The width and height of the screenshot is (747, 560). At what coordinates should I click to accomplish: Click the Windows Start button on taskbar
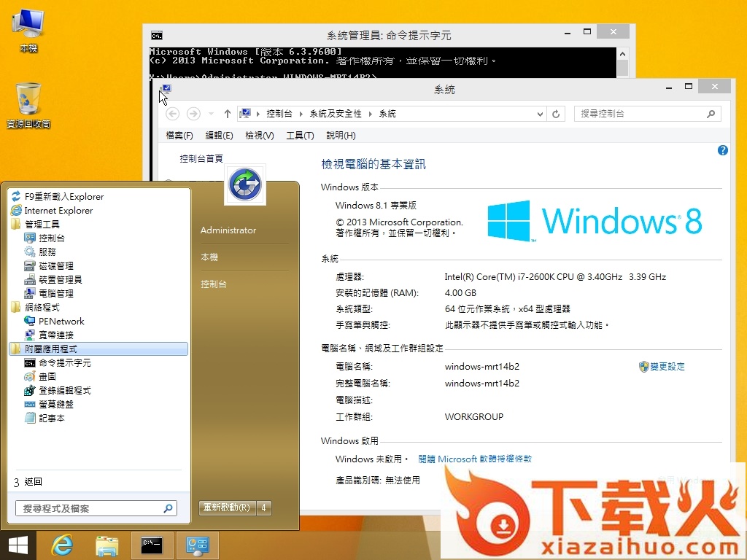(x=18, y=545)
